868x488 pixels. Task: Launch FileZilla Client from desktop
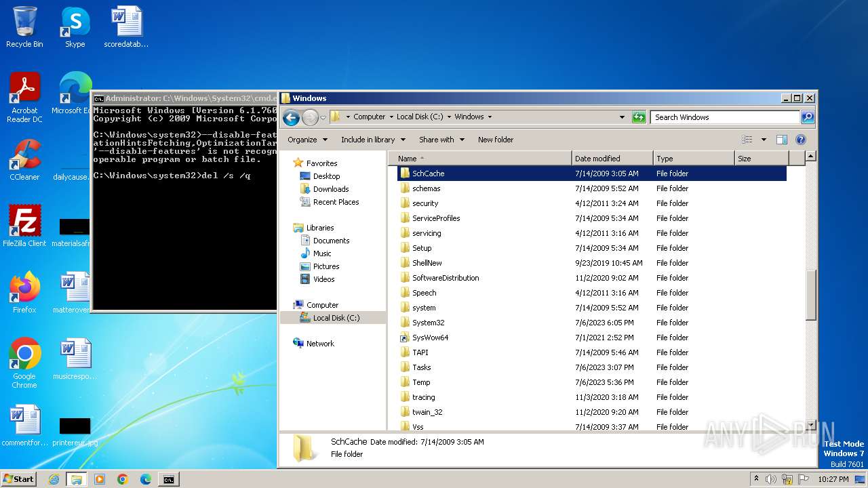click(x=24, y=226)
